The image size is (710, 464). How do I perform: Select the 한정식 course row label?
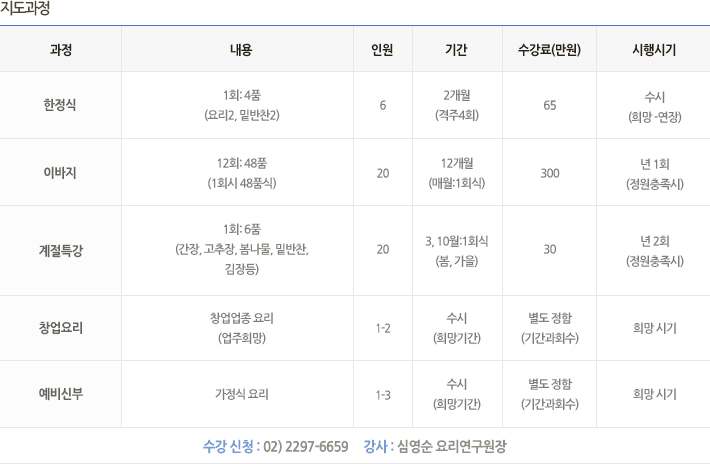coord(61,105)
